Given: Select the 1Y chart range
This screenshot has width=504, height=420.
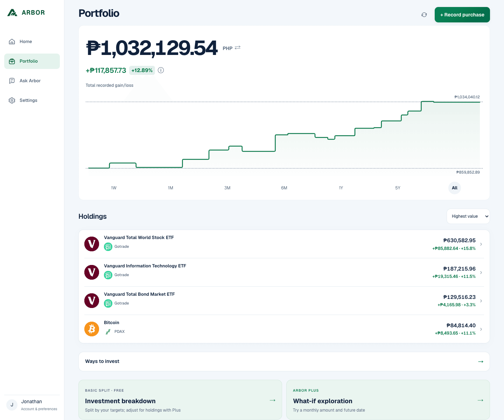Looking at the screenshot, I should 341,188.
